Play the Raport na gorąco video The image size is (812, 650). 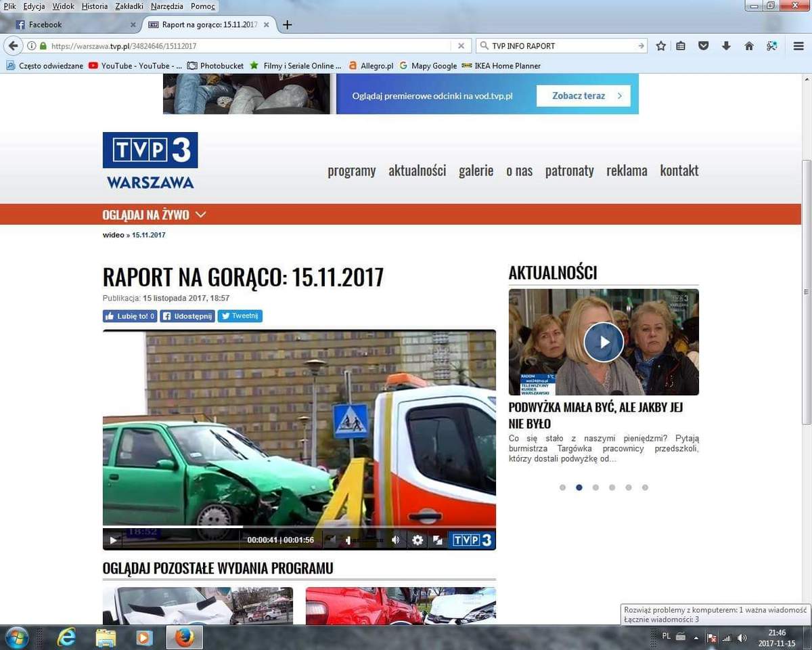tap(113, 540)
